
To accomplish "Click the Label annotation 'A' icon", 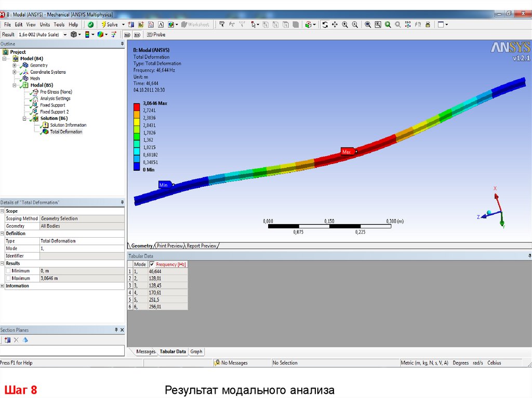I will click(161, 24).
